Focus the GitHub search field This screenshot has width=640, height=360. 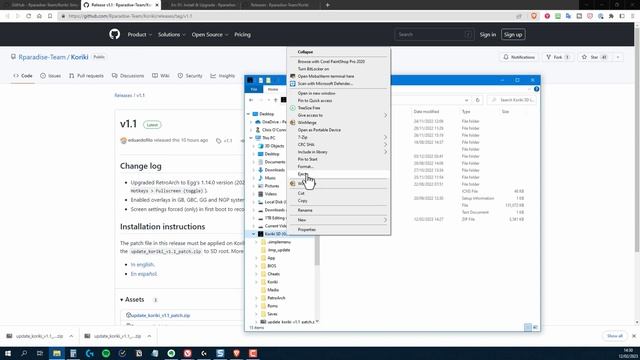point(434,35)
